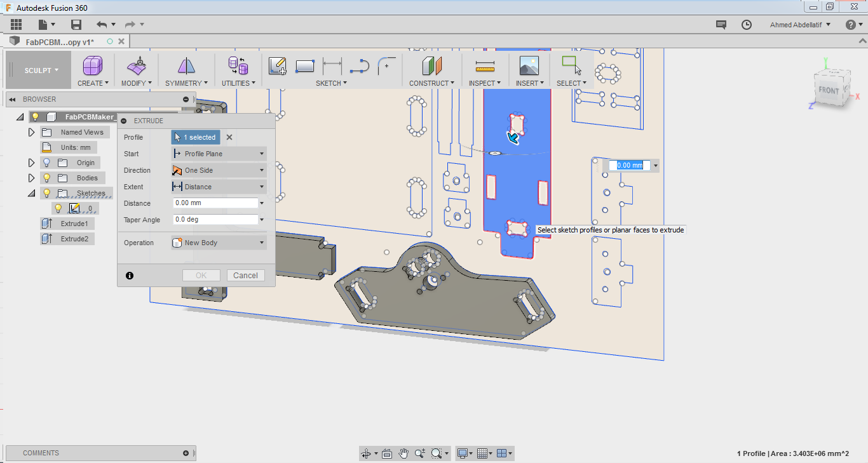Click the OK button in Extrude dialog
This screenshot has width=868, height=463.
[x=201, y=276]
